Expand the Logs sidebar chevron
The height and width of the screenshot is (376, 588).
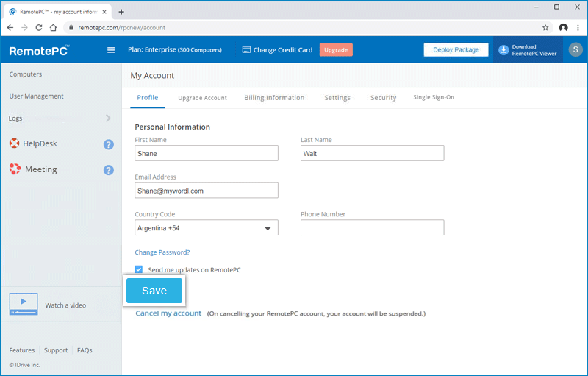tap(108, 118)
